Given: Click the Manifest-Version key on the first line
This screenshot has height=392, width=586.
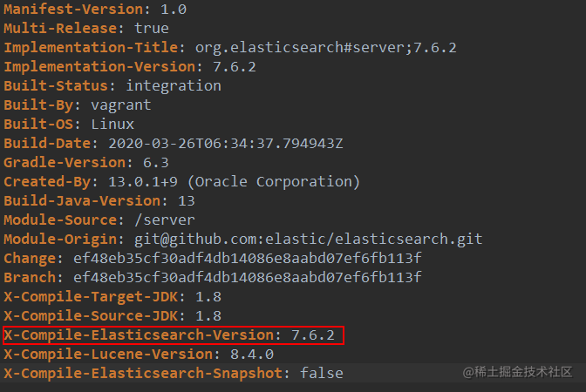Looking at the screenshot, I should click(73, 10).
